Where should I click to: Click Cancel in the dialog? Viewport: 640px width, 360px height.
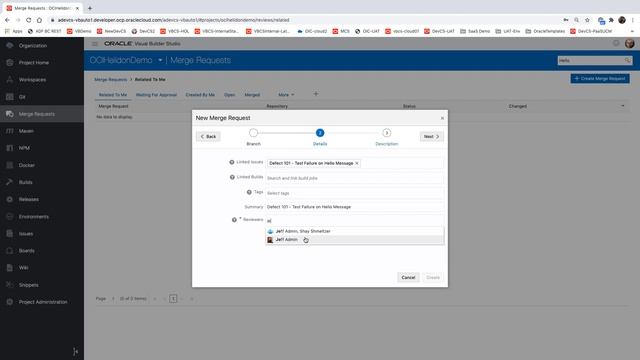click(x=408, y=278)
